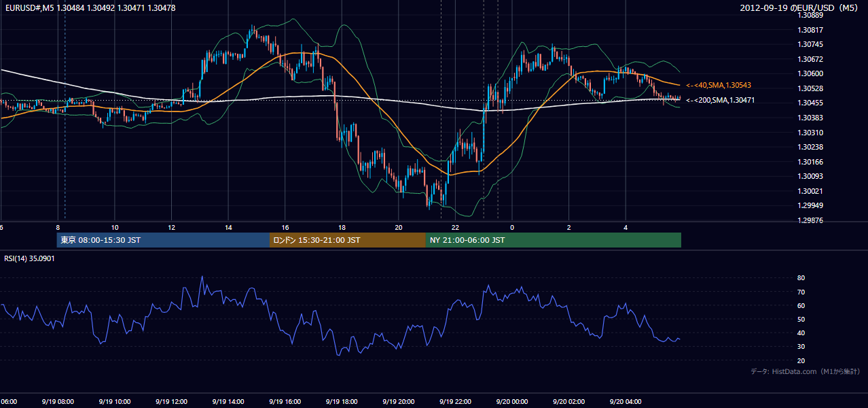This screenshot has width=868, height=408.
Task: Click RSI scale value 40
Action: 801,333
